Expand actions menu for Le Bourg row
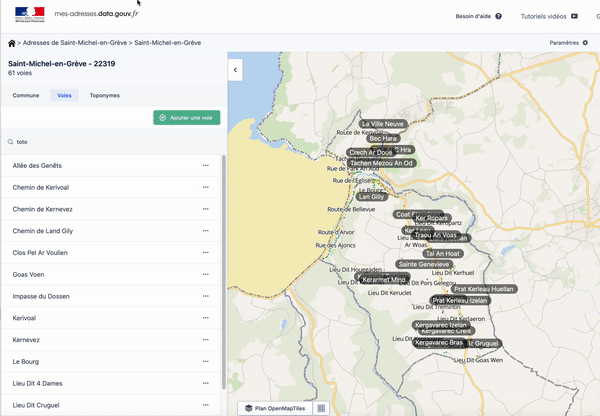 click(x=206, y=361)
